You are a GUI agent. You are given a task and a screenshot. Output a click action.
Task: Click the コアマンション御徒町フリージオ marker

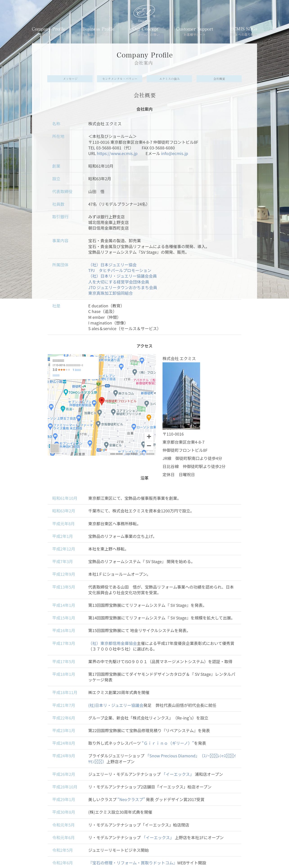point(113,412)
